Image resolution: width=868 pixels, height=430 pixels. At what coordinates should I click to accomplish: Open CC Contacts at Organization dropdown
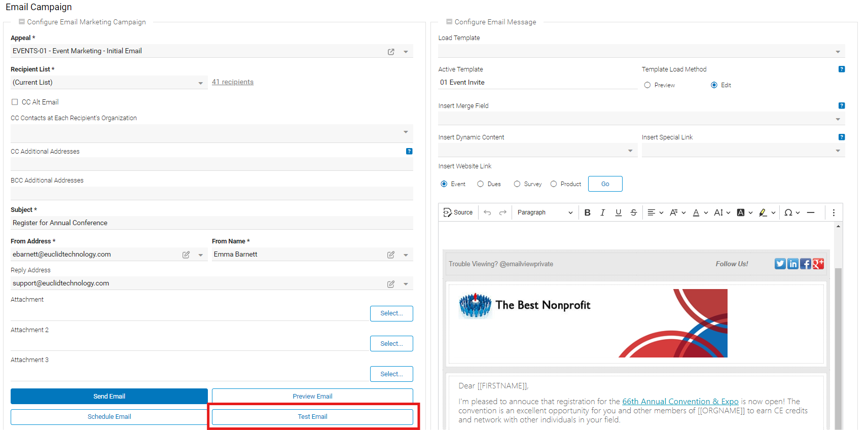point(212,132)
